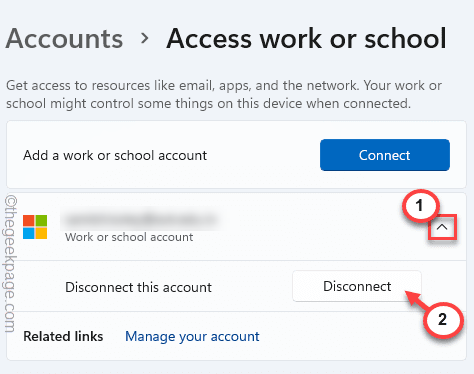474x374 pixels.
Task: Click the thegeekpage.com watermark text
Action: pos(11,264)
